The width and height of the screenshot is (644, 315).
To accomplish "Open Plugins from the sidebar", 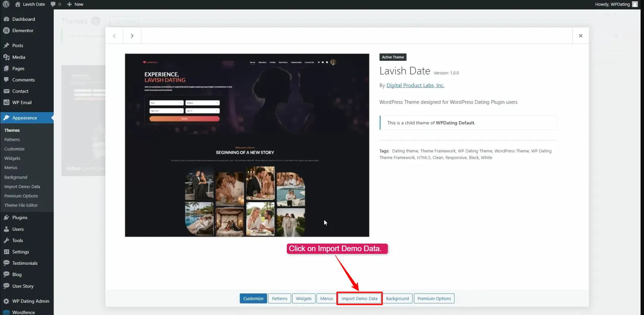I will [20, 218].
